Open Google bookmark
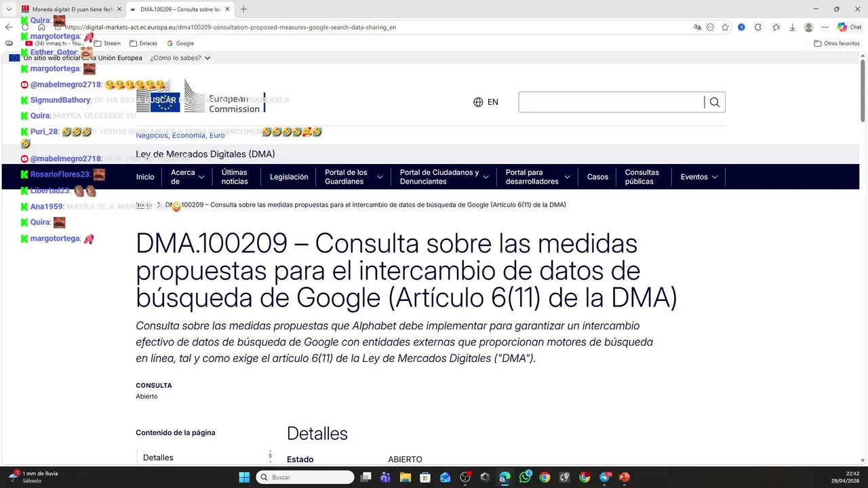Viewport: 868px width, 488px height. point(180,43)
